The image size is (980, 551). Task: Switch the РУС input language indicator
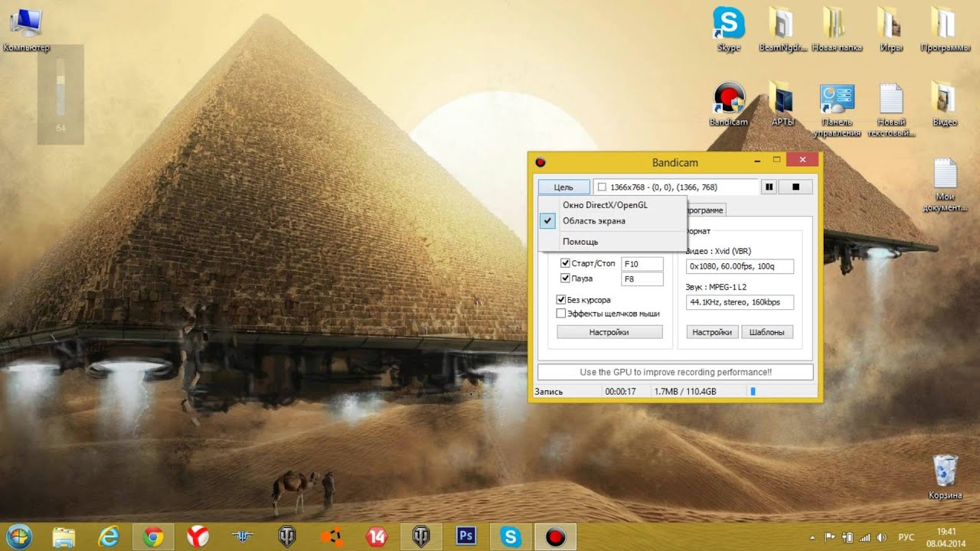(x=906, y=537)
